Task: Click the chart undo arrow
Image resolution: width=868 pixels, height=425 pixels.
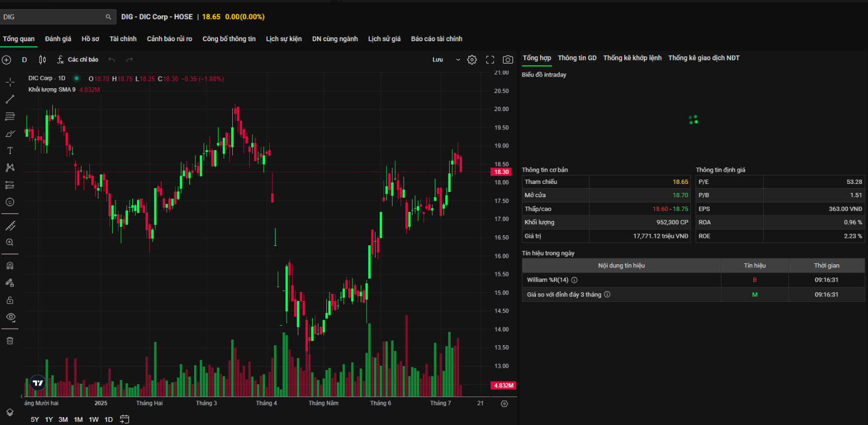Action: point(112,60)
